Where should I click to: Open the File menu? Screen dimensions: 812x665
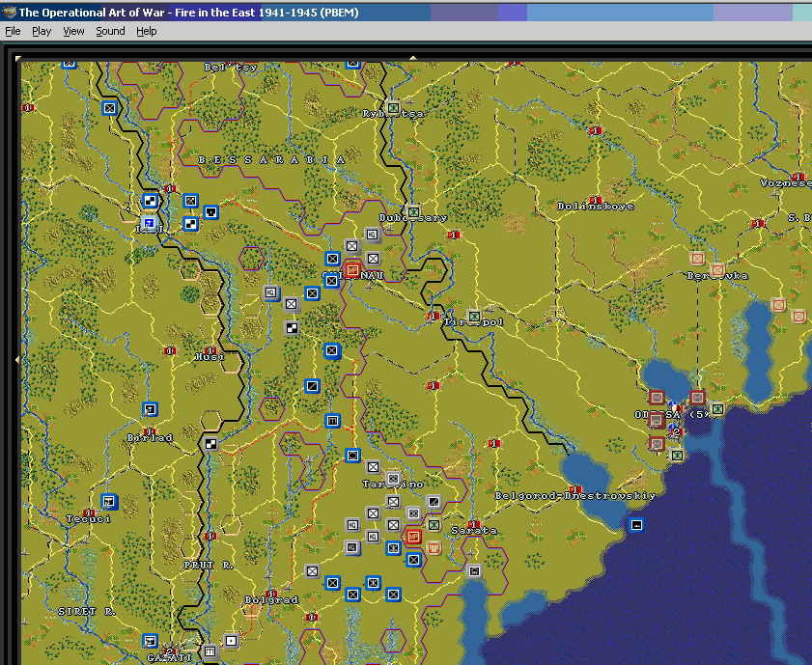(13, 31)
